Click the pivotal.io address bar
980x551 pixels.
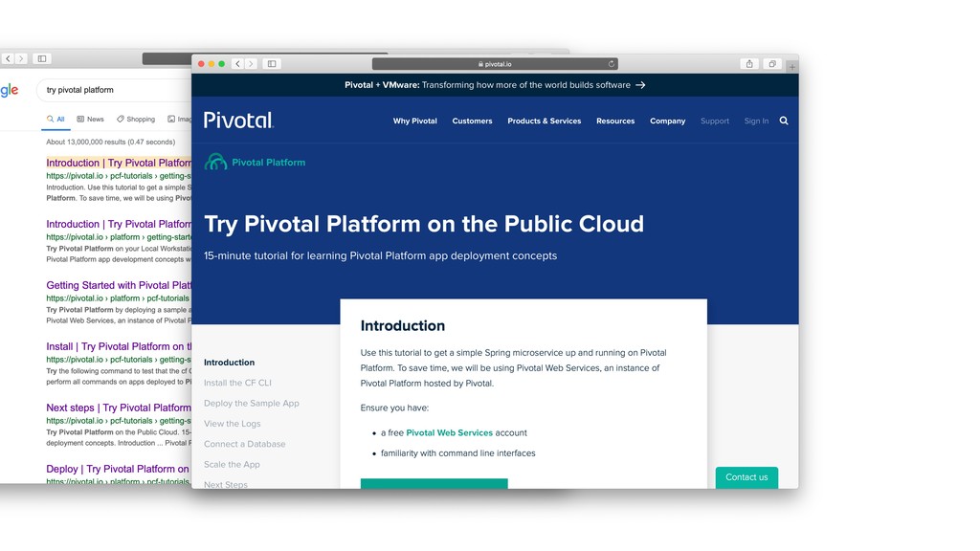495,64
